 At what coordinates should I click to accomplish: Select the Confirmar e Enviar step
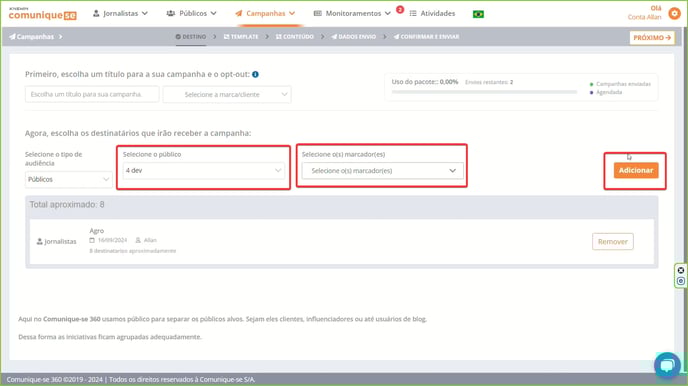(426, 37)
